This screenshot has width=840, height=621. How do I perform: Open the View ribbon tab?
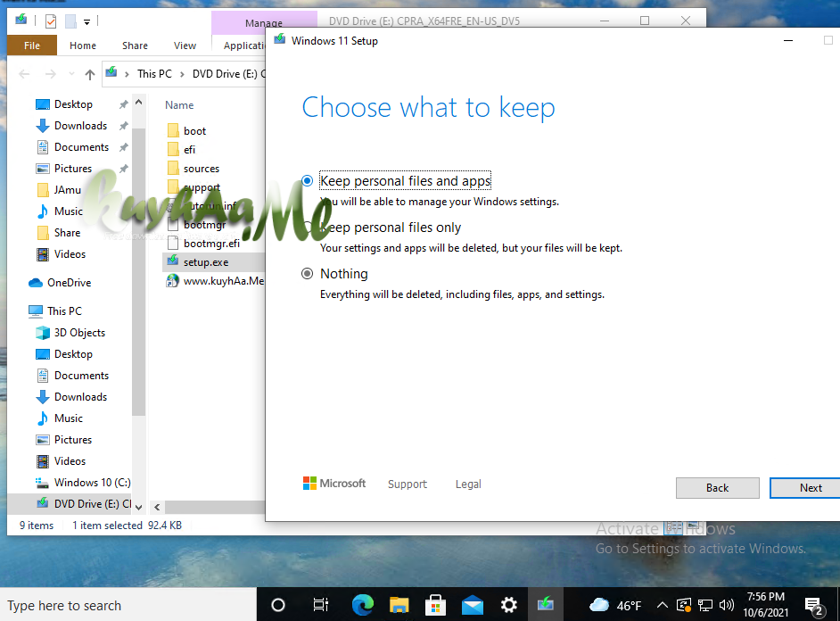click(185, 46)
